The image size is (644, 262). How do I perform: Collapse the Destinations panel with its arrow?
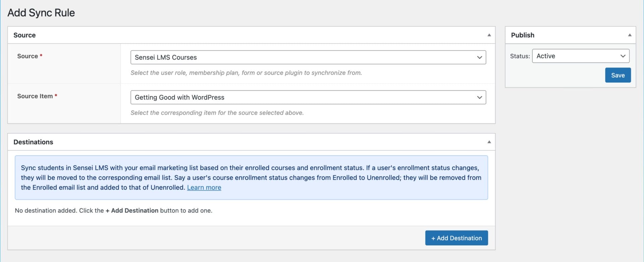[489, 142]
